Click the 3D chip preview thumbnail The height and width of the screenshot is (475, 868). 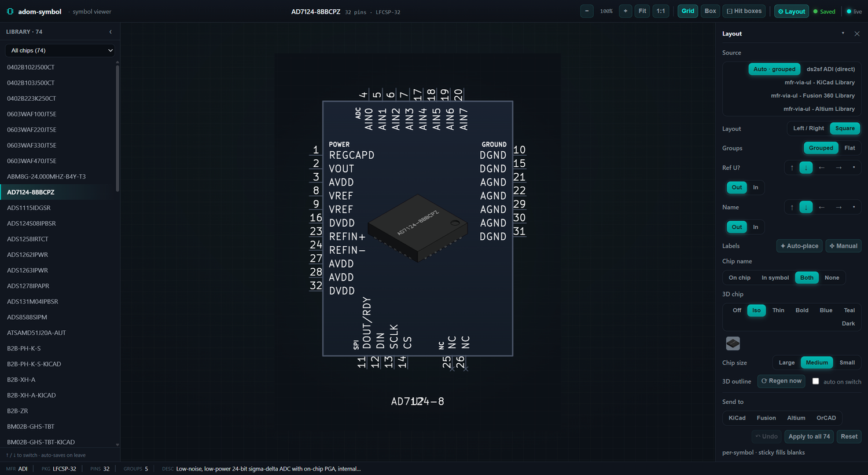click(x=733, y=344)
